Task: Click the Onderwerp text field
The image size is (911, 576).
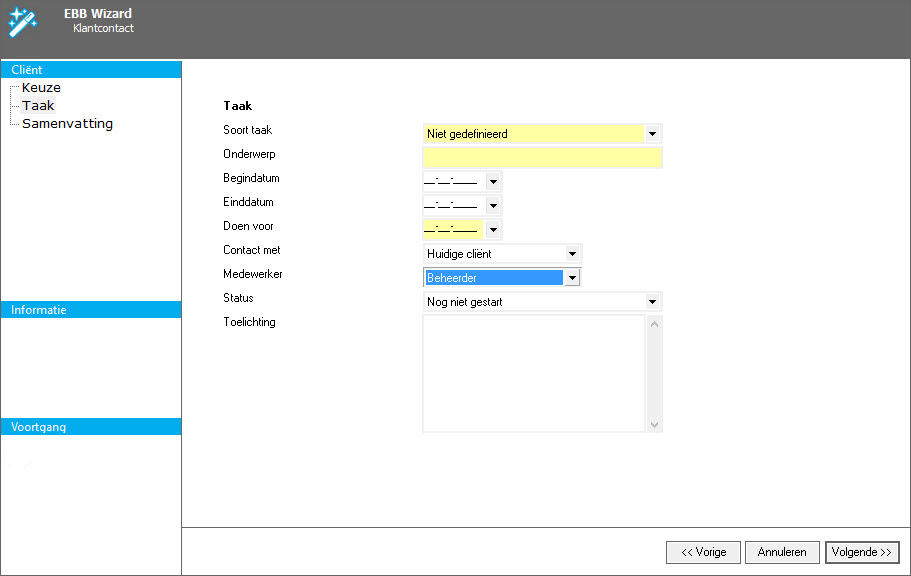Action: point(542,158)
